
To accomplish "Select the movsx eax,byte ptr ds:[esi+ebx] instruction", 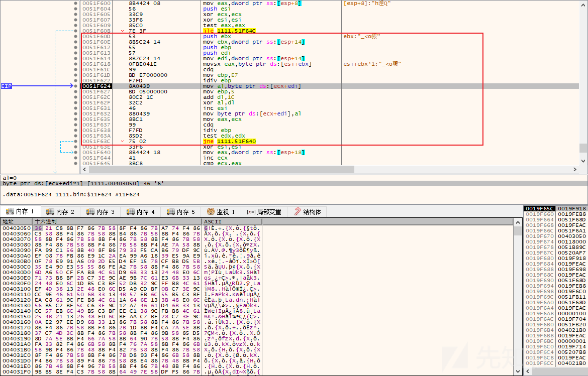I will click(257, 64).
